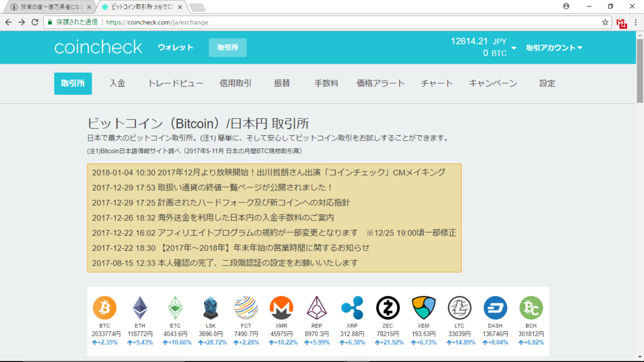This screenshot has height=362, width=644.
Task: Open the ハードフォーク及び新コイン対応指針 news
Action: [x=221, y=203]
